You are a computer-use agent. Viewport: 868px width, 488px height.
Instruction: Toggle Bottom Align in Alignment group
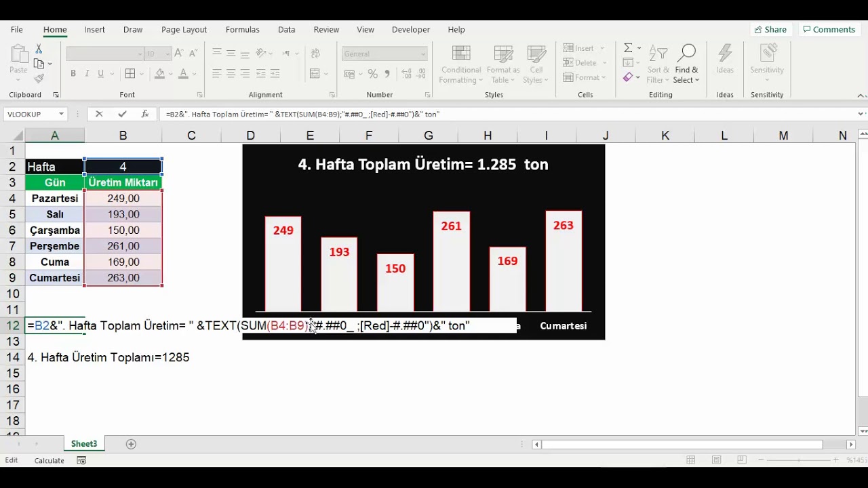(x=245, y=54)
